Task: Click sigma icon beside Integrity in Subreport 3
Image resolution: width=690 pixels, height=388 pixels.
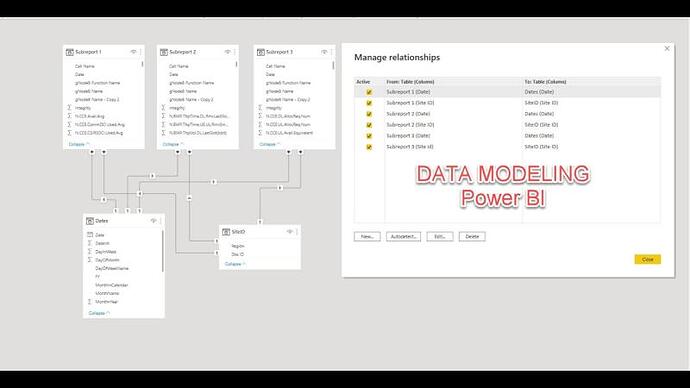Action: tap(260, 108)
